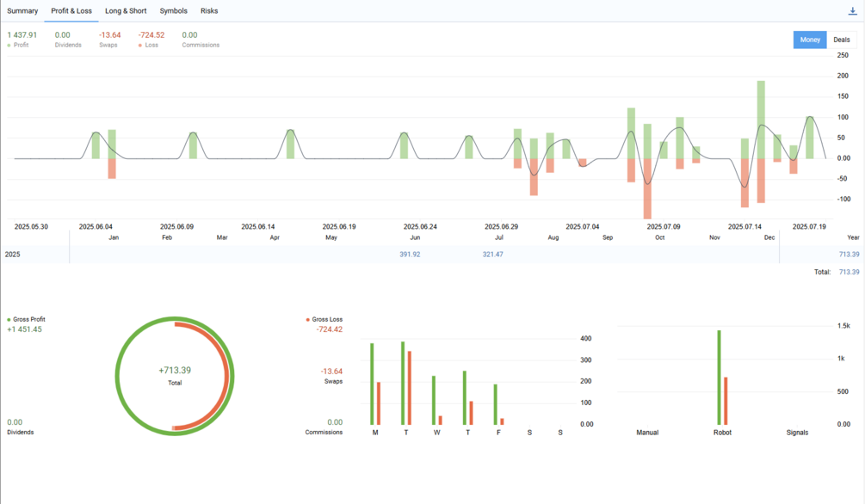The image size is (865, 504).
Task: Click the yearly total 713.39 value
Action: [x=849, y=255]
